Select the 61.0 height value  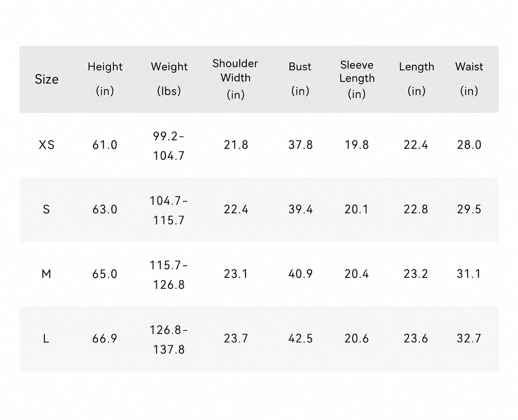(105, 145)
